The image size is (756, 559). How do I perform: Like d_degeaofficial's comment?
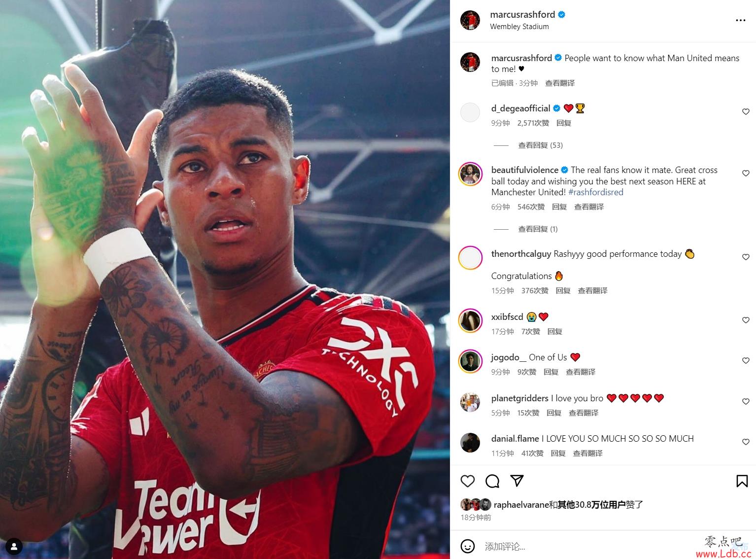746,112
